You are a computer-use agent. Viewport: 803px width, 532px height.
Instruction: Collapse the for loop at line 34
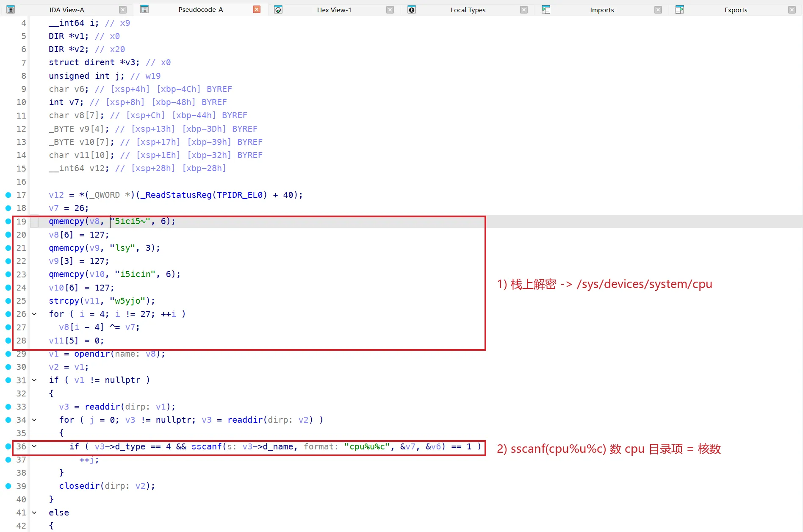(x=34, y=420)
